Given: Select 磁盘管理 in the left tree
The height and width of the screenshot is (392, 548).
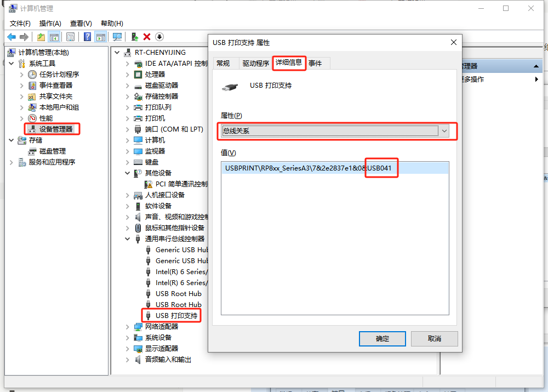Looking at the screenshot, I should (52, 151).
